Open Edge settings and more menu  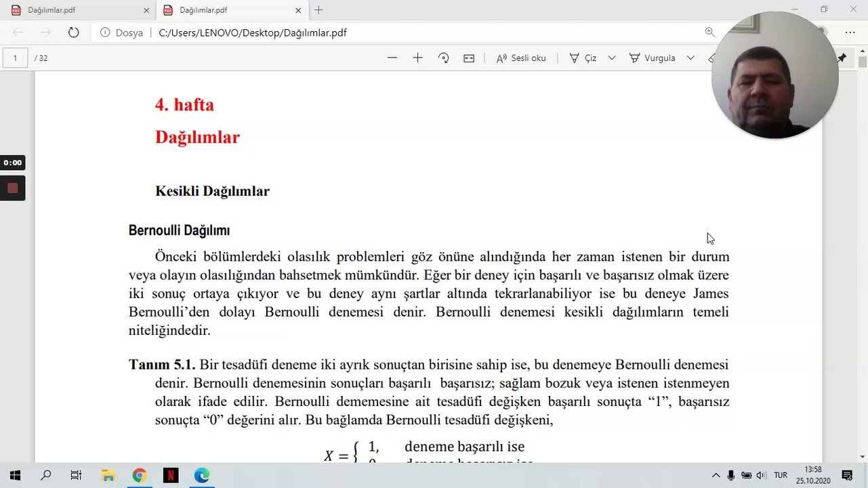pos(850,33)
